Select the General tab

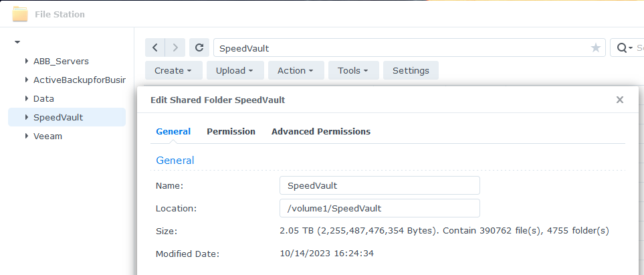coord(173,132)
